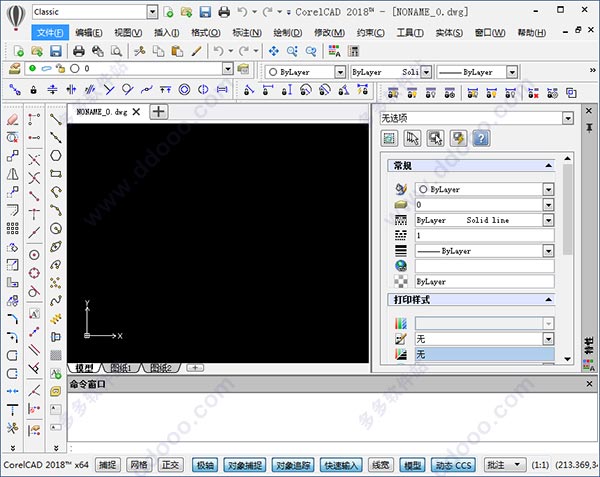
Task: Select the Line draw tool
Action: pyautogui.click(x=56, y=119)
